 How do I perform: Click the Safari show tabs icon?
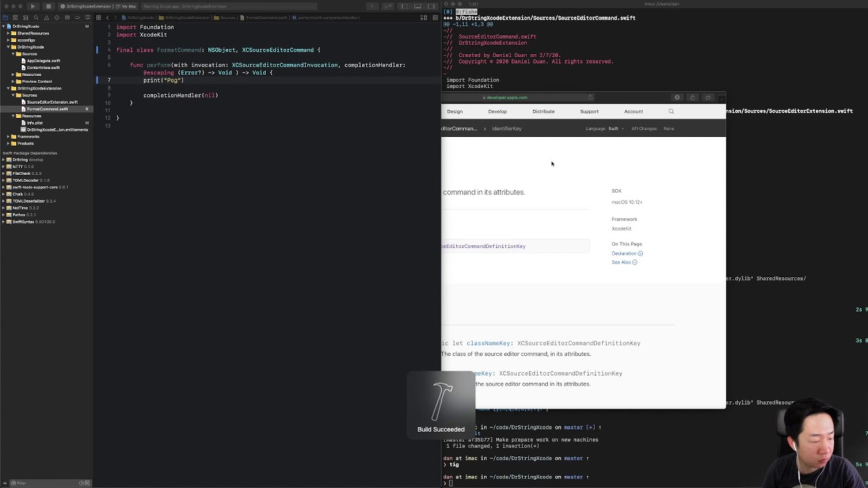pyautogui.click(x=708, y=98)
